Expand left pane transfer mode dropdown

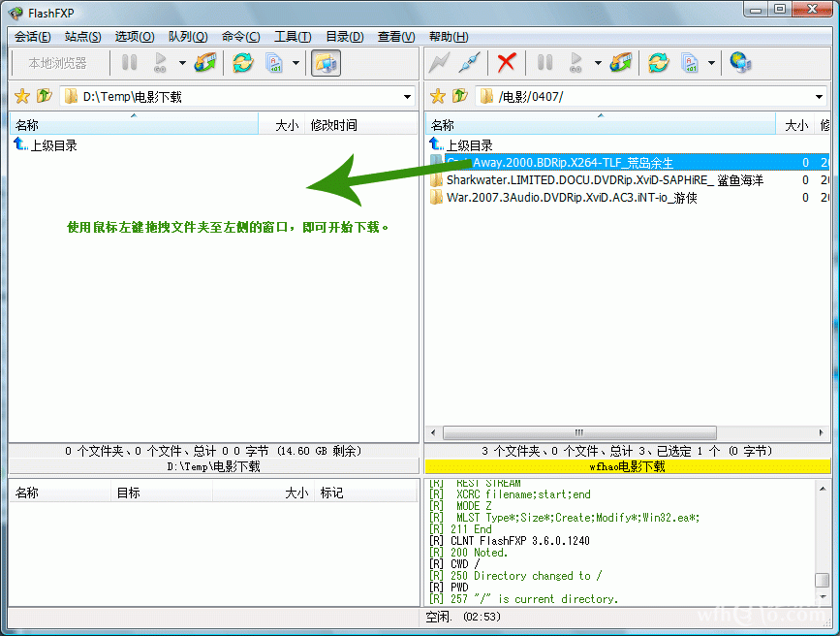296,63
